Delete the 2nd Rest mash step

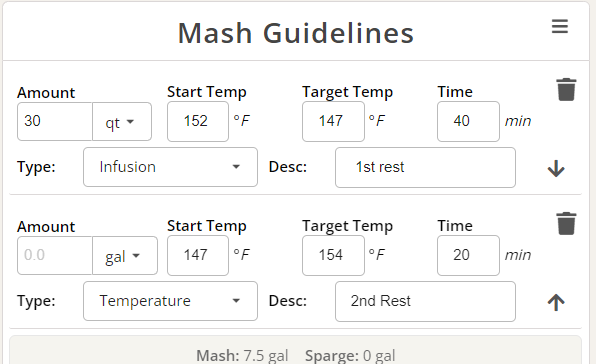[x=566, y=223]
